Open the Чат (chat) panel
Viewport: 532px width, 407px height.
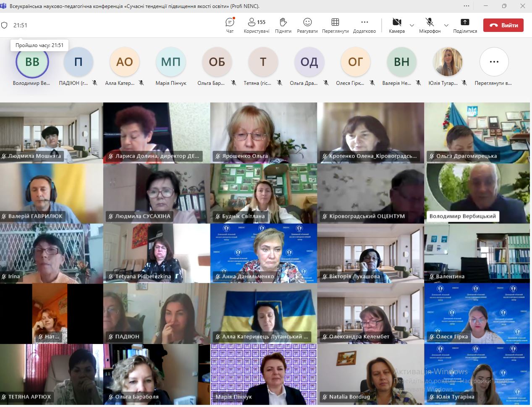(x=230, y=25)
